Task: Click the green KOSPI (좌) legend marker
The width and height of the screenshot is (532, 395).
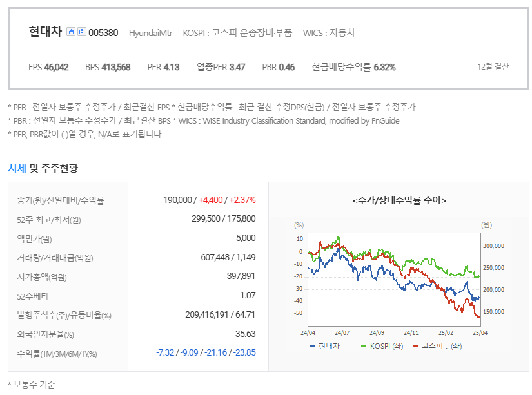Action: (364, 346)
